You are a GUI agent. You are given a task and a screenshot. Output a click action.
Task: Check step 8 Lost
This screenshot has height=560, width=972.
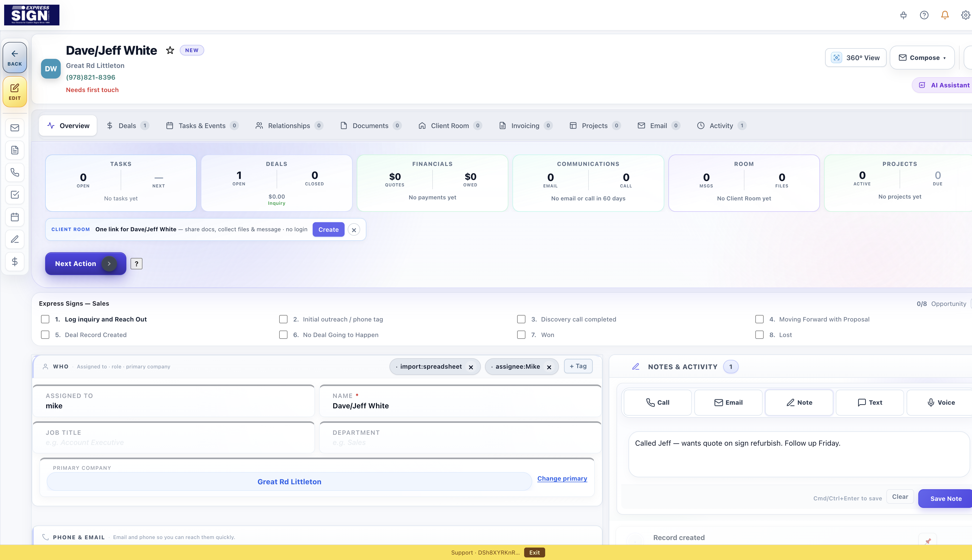[759, 335]
